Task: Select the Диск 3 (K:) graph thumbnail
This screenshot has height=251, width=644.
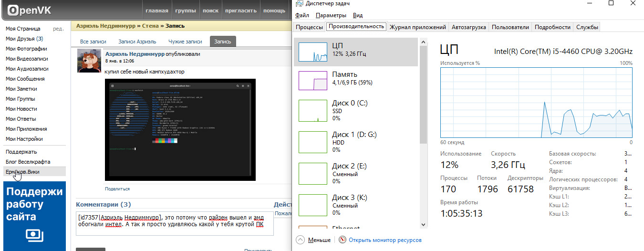Action: click(312, 205)
